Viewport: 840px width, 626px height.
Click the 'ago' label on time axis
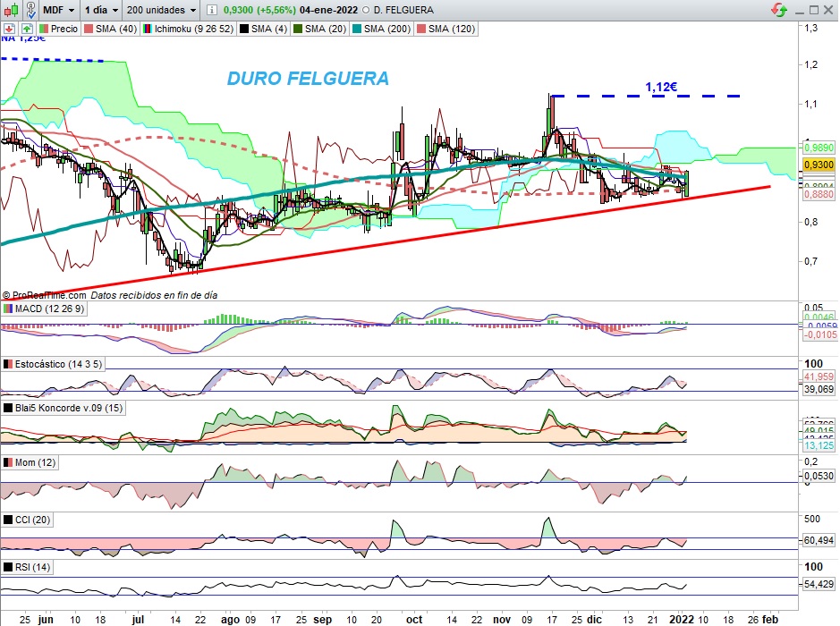231,620
